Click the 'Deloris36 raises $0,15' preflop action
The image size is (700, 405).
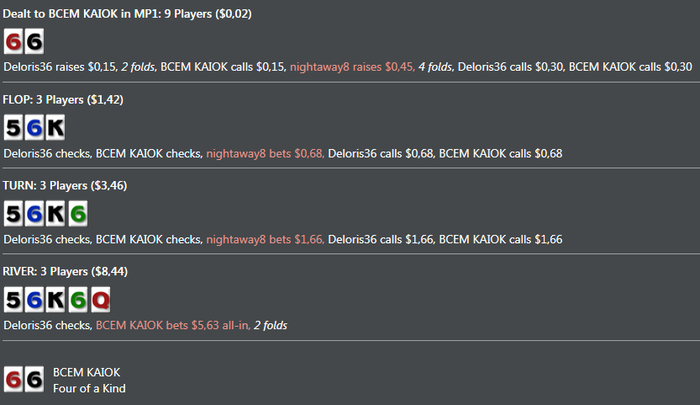pos(60,67)
